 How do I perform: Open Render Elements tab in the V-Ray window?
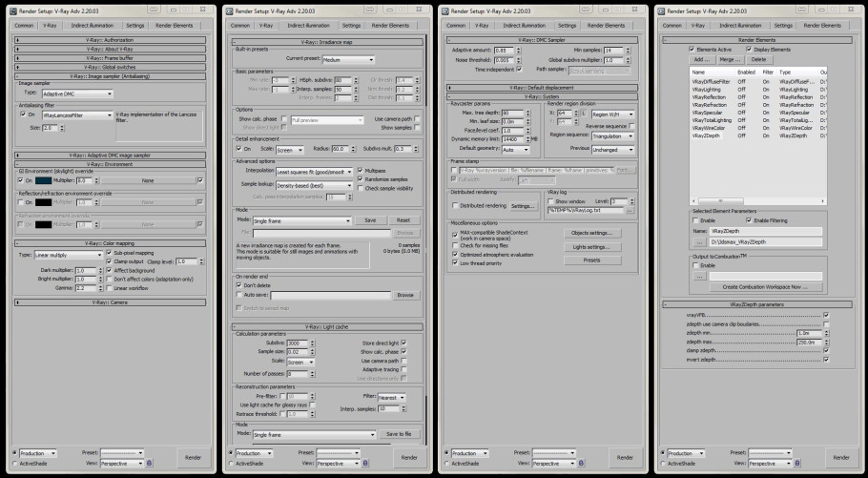(x=175, y=26)
